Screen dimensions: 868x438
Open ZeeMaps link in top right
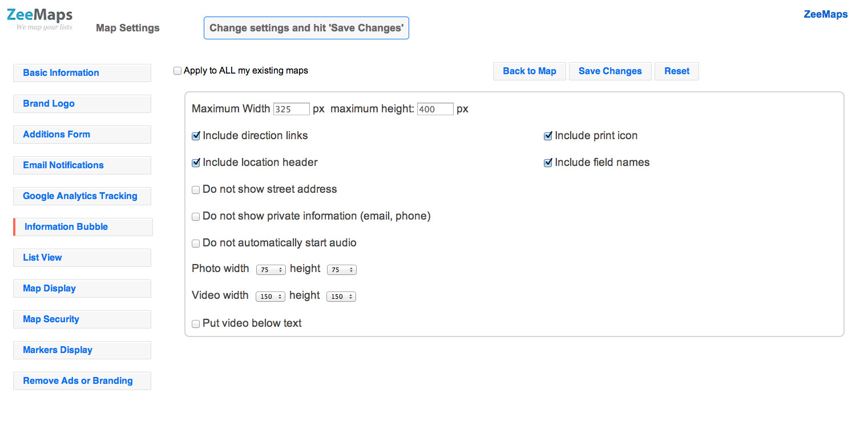point(825,15)
